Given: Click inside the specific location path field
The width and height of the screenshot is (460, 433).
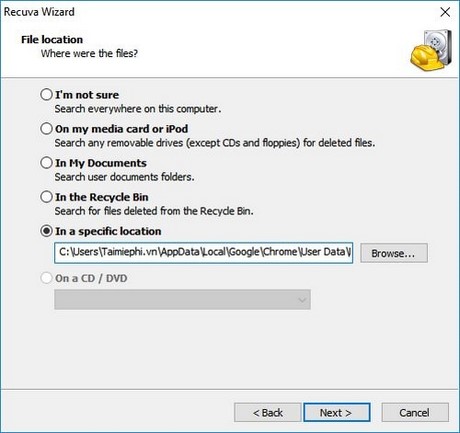Looking at the screenshot, I should 203,253.
